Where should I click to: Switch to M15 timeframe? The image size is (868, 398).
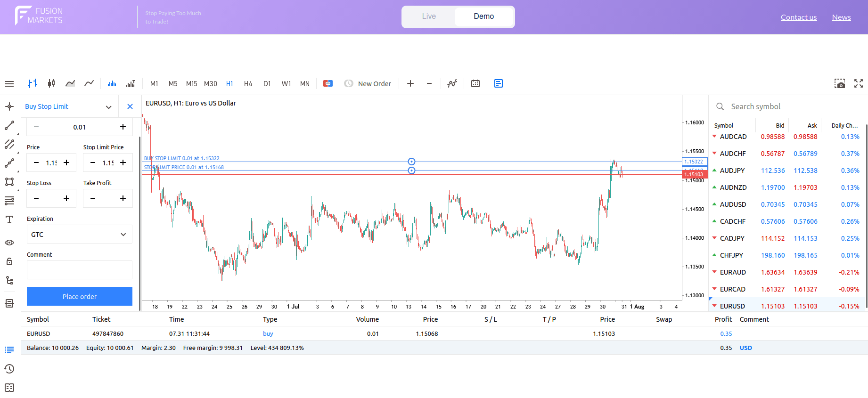click(x=192, y=83)
